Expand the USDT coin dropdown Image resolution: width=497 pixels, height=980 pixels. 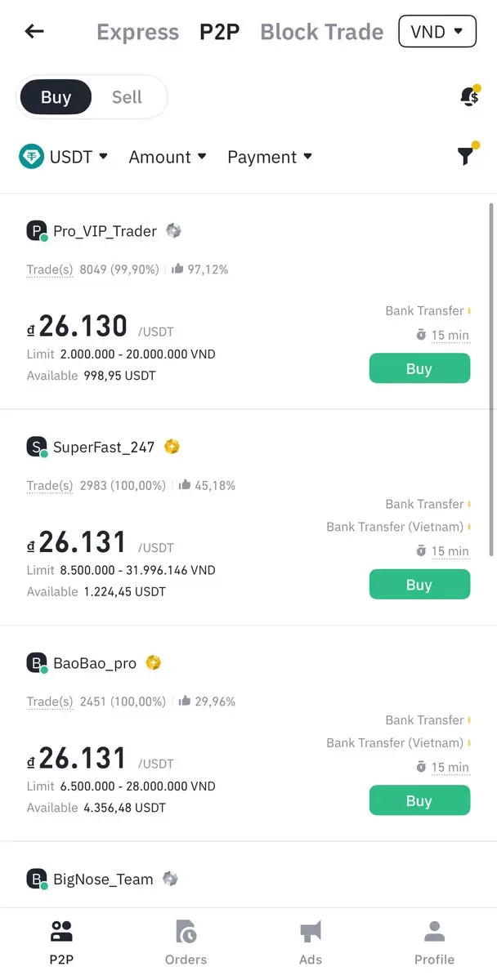coord(64,157)
